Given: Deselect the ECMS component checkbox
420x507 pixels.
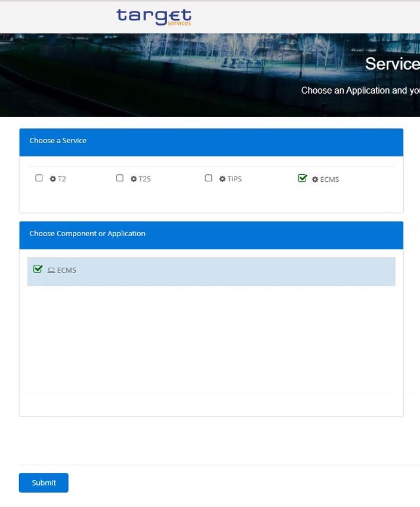Looking at the screenshot, I should (38, 269).
